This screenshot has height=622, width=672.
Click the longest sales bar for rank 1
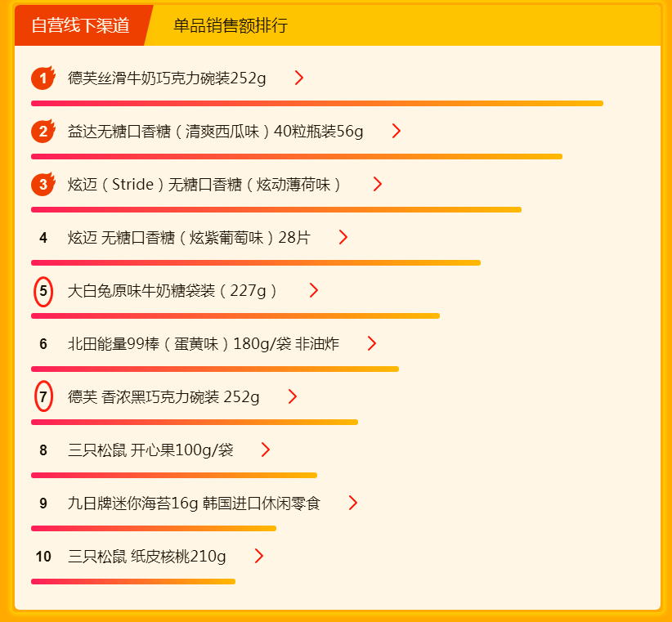point(317,103)
